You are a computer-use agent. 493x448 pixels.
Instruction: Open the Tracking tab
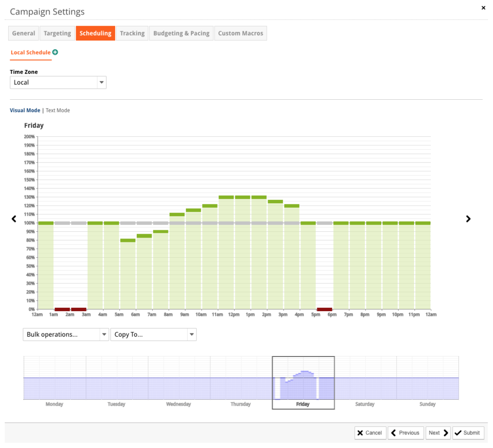coord(132,33)
